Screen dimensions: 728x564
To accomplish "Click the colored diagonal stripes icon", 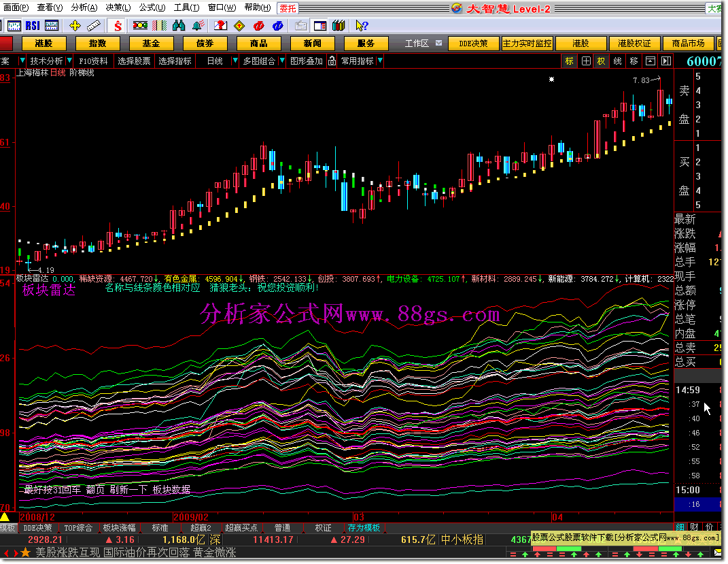I will [x=159, y=26].
